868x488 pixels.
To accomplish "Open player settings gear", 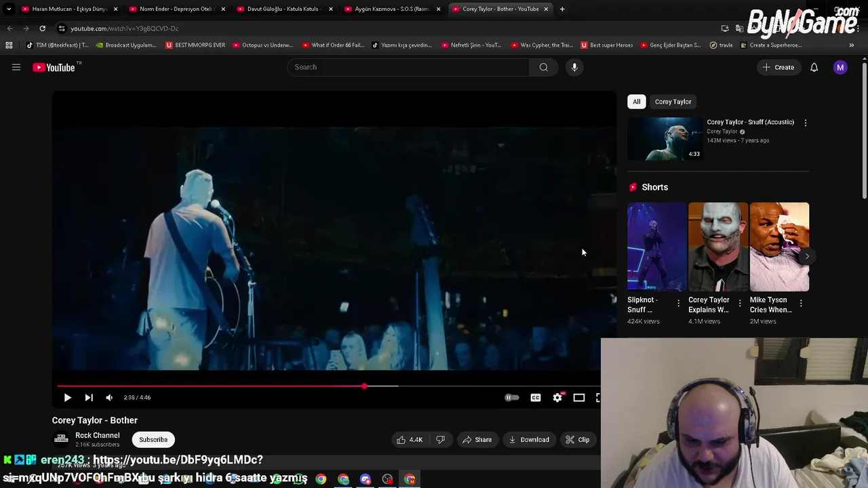I will (x=557, y=398).
